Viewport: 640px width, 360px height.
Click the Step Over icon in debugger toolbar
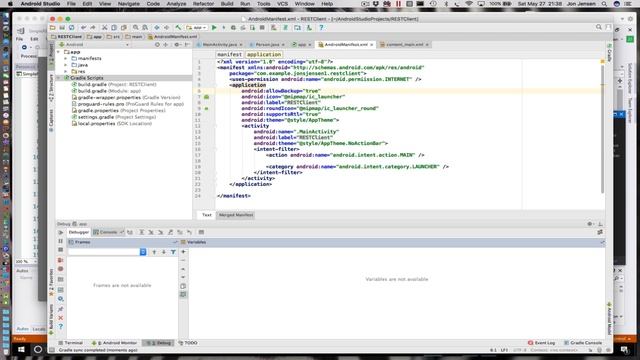[x=142, y=232]
